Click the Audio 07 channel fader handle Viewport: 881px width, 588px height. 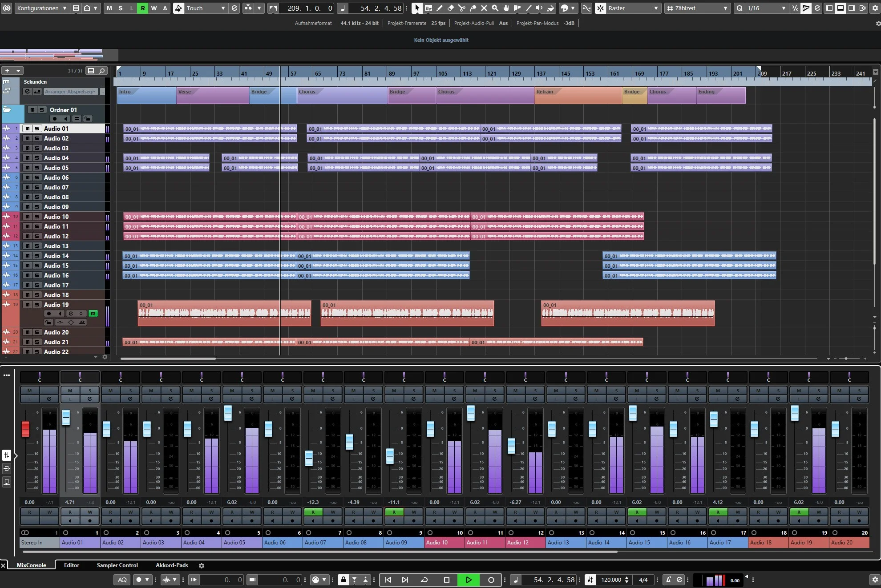pyautogui.click(x=309, y=458)
